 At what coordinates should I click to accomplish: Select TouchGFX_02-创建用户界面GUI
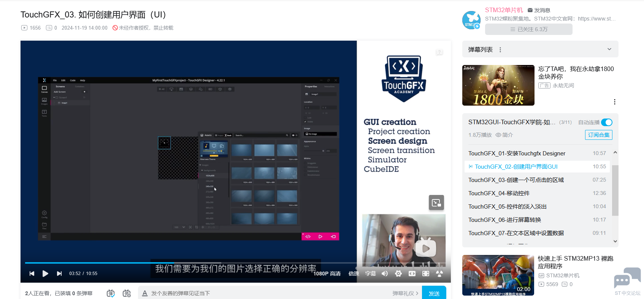537,167
